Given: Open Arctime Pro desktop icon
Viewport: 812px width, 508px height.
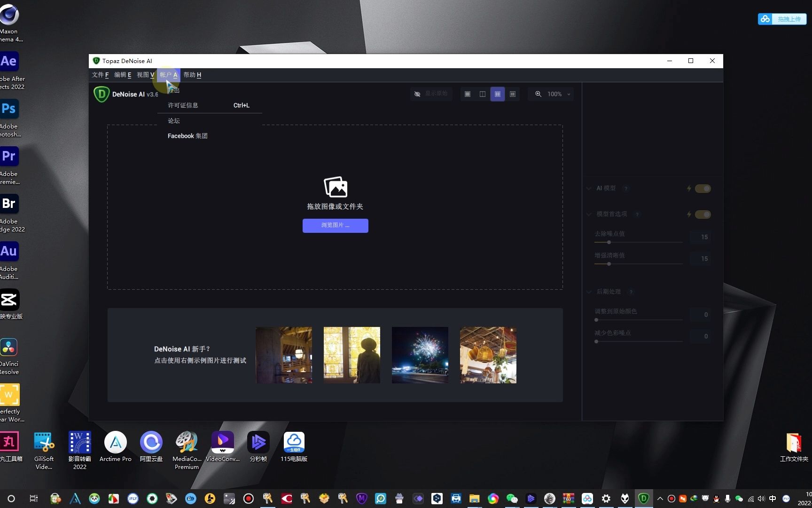Looking at the screenshot, I should (x=116, y=447).
